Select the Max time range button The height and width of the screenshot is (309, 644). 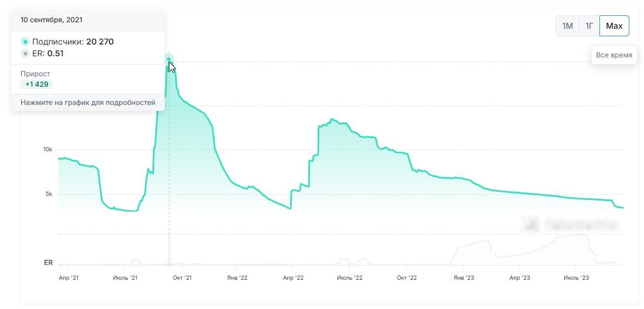click(x=614, y=26)
